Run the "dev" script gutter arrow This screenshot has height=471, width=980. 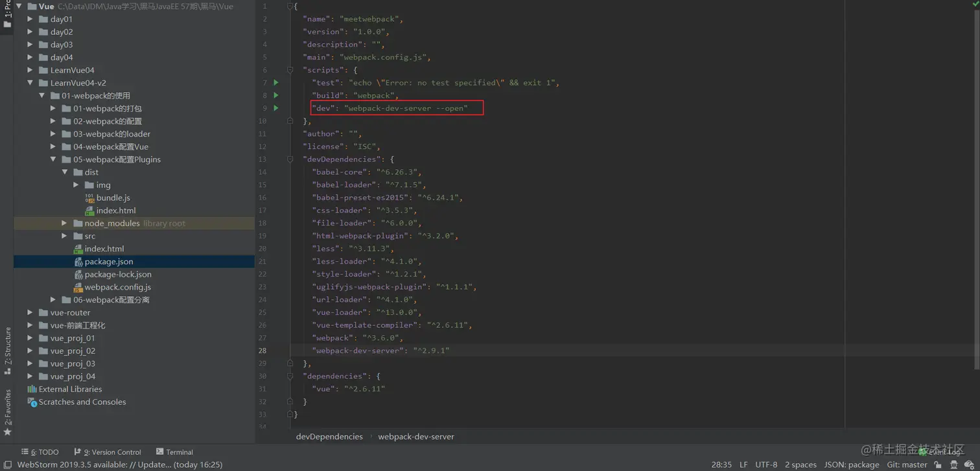[x=276, y=108]
